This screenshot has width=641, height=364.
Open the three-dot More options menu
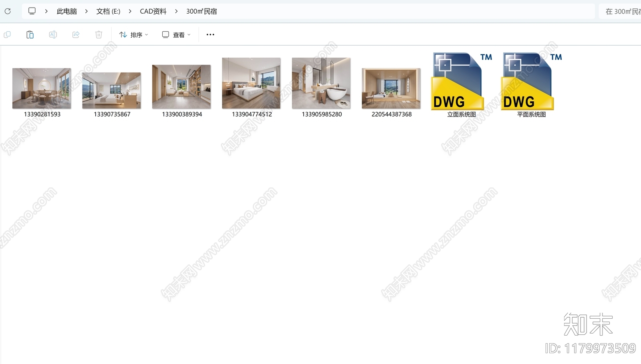tap(210, 35)
